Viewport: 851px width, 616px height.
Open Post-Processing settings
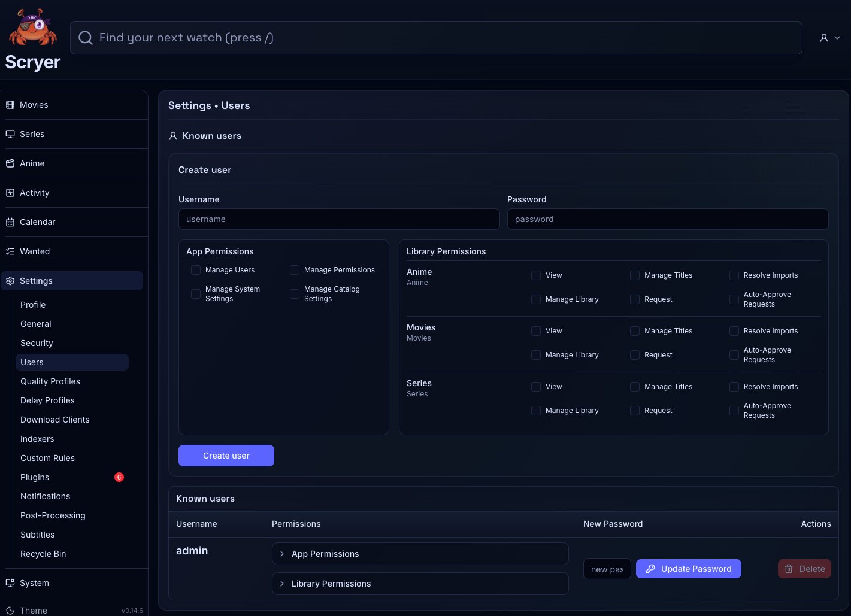72,515
